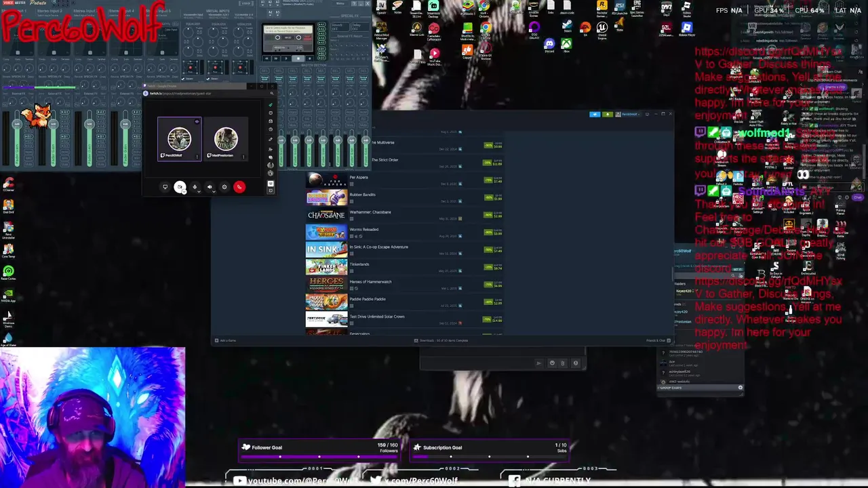The height and width of the screenshot is (488, 868).
Task: Expand the microphone device options arrow
Action: (x=199, y=192)
